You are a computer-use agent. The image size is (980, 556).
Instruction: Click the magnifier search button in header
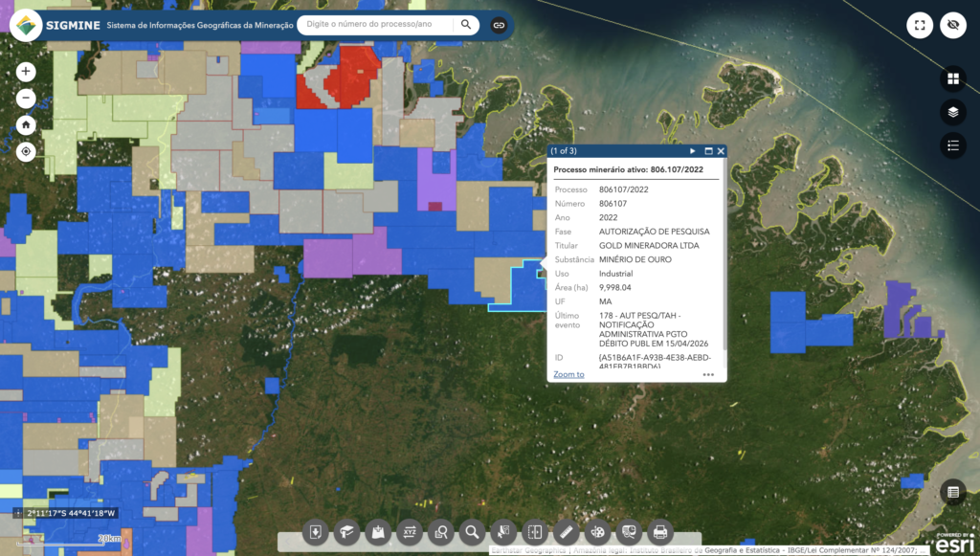(x=466, y=25)
